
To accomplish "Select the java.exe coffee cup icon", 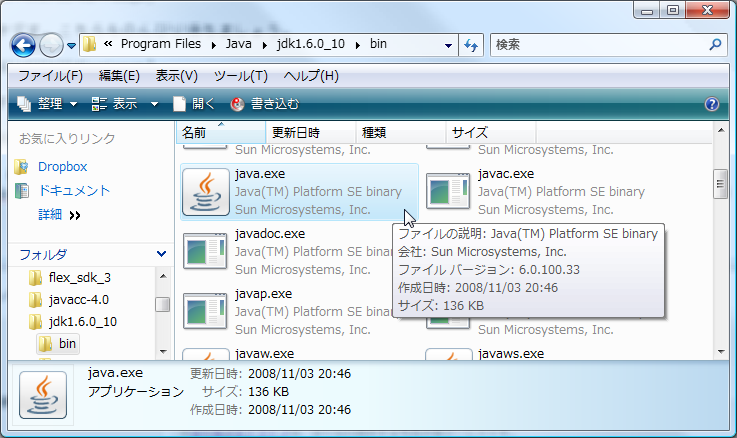I will point(205,192).
